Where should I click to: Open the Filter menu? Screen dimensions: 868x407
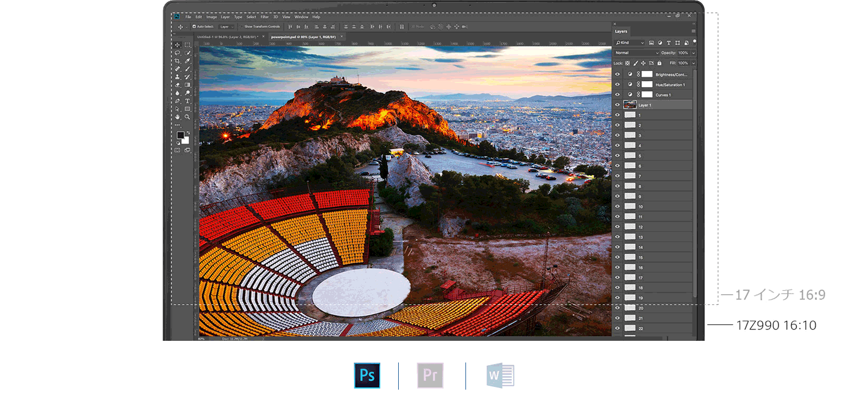pyautogui.click(x=265, y=17)
